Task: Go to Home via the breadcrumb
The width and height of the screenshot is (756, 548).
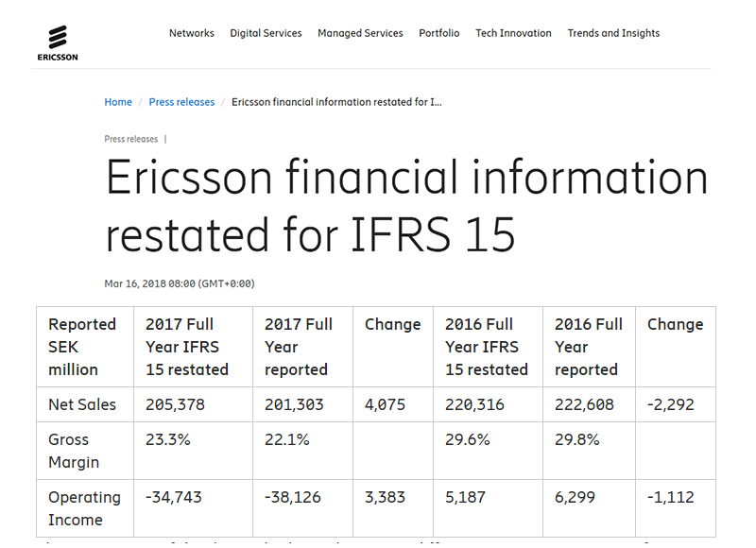Action: coord(117,102)
